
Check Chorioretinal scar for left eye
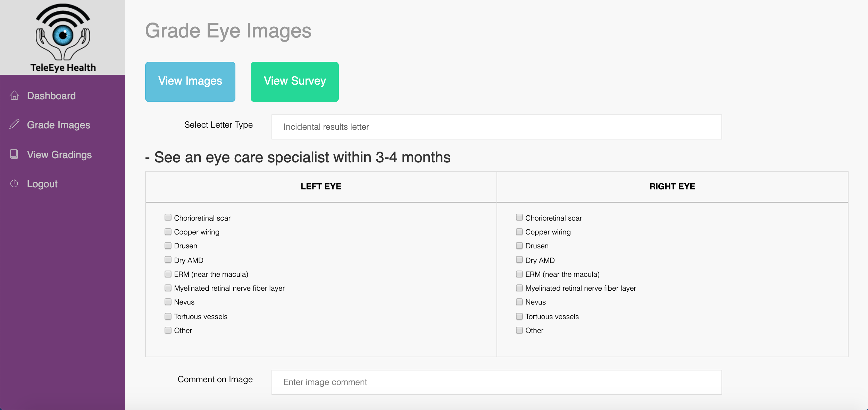168,217
